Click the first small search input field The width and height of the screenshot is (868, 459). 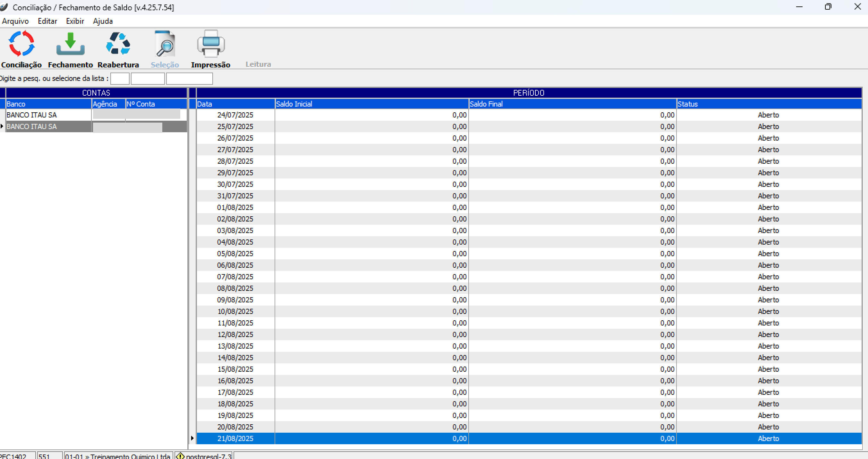click(x=120, y=79)
